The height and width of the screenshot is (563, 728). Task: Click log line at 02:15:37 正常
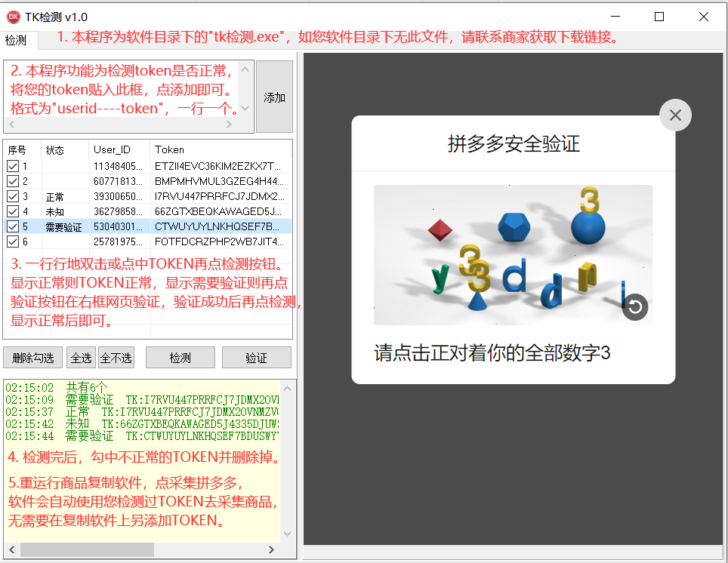point(142,412)
